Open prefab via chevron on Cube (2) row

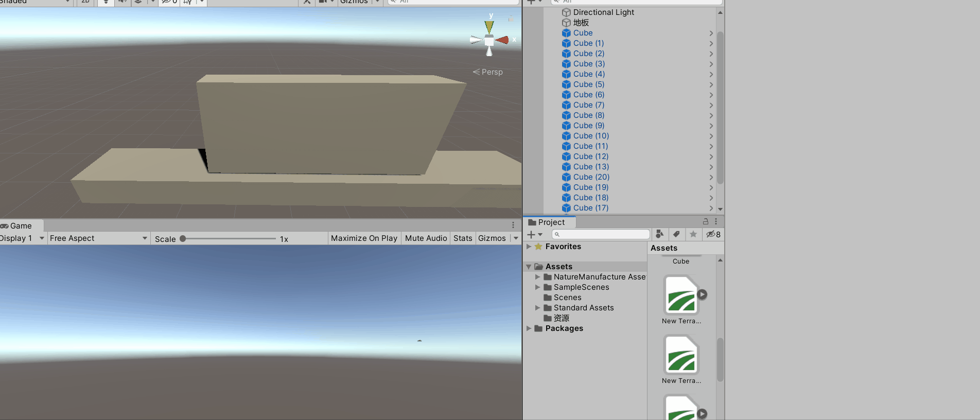(711, 54)
